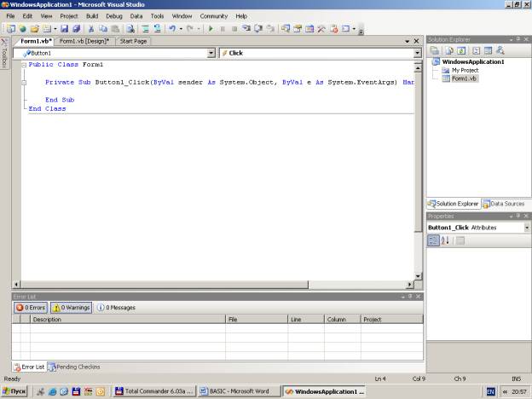532x399 pixels.
Task: Toggle auto-hide pin on Error List
Action: [410, 297]
